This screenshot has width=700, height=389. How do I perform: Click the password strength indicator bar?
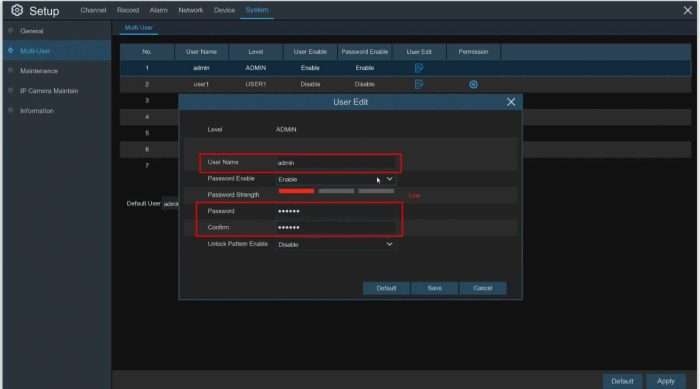336,191
